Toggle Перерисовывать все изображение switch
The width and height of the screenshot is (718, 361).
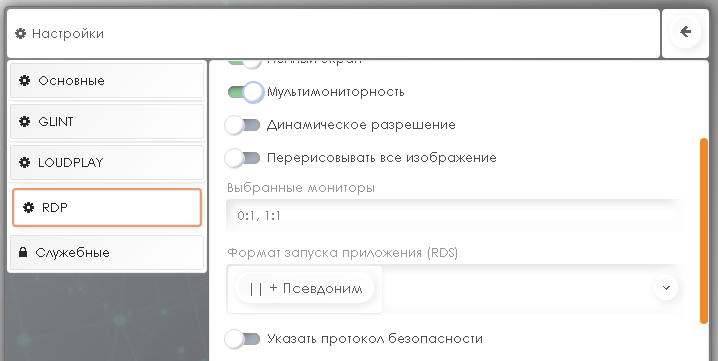point(243,158)
